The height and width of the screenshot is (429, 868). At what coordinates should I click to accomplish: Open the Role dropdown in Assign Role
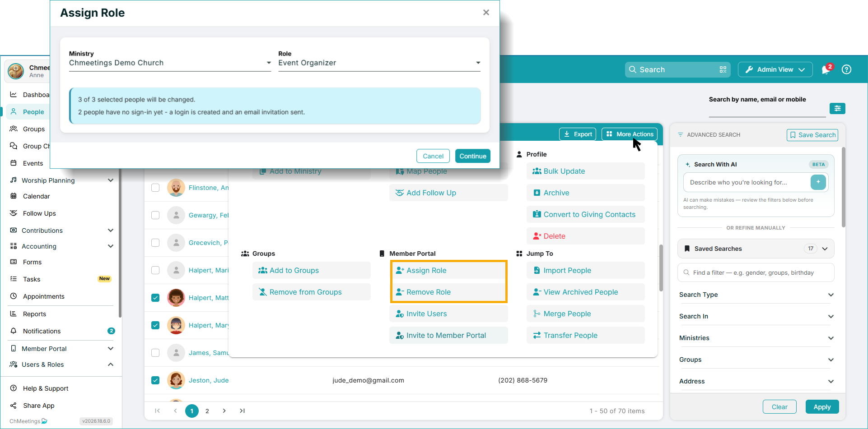point(379,63)
